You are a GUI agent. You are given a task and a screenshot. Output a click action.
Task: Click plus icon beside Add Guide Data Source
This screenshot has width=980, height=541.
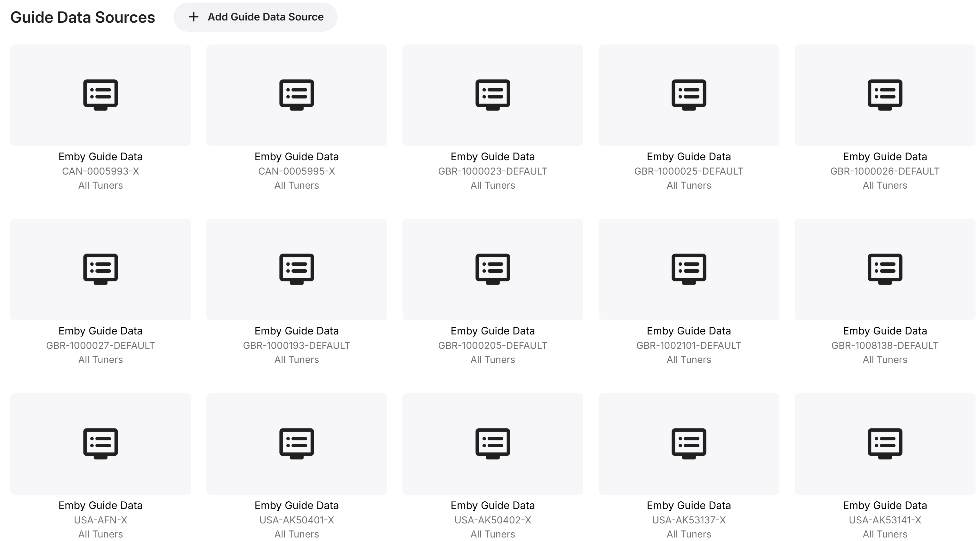[194, 17]
